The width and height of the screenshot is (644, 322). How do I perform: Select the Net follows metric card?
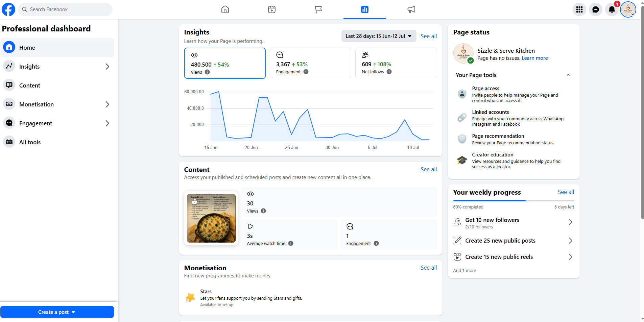coord(396,63)
